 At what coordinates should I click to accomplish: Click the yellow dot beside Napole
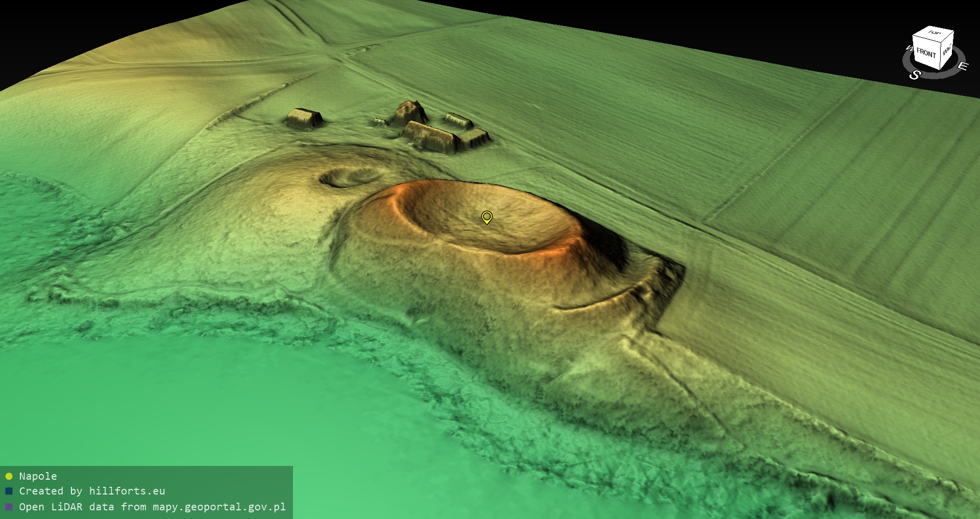[9, 477]
